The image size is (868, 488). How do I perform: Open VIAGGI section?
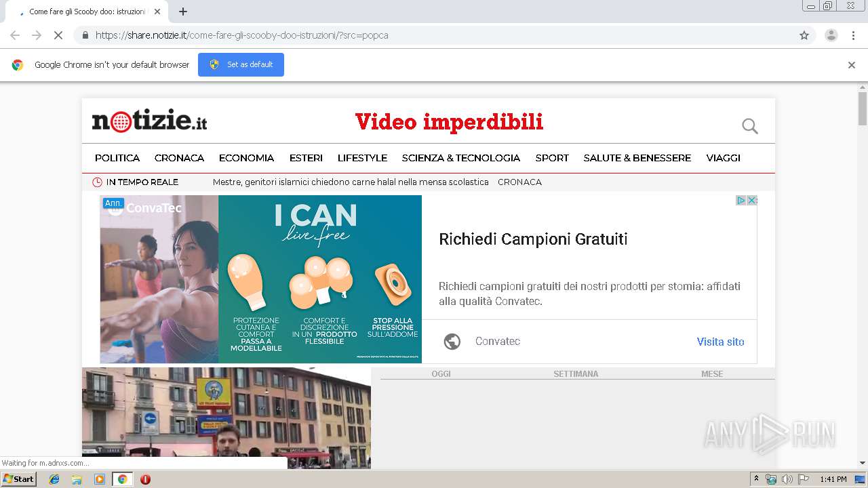pyautogui.click(x=723, y=158)
